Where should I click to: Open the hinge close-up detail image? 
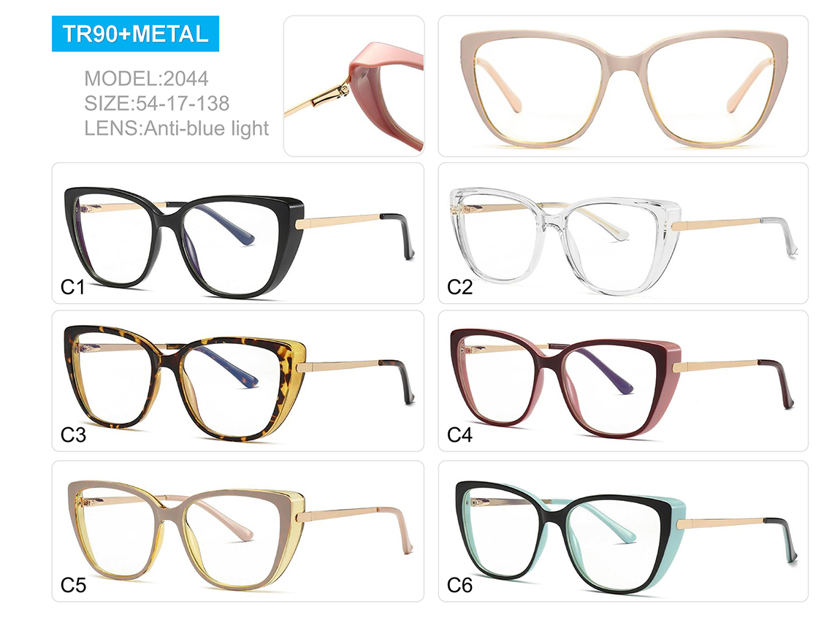tap(354, 86)
